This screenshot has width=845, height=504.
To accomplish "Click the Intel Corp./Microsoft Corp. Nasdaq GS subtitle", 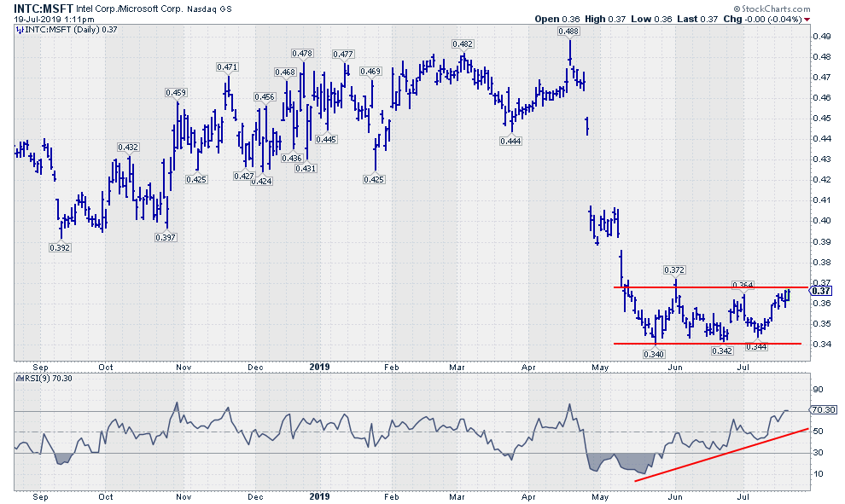I will [x=154, y=9].
